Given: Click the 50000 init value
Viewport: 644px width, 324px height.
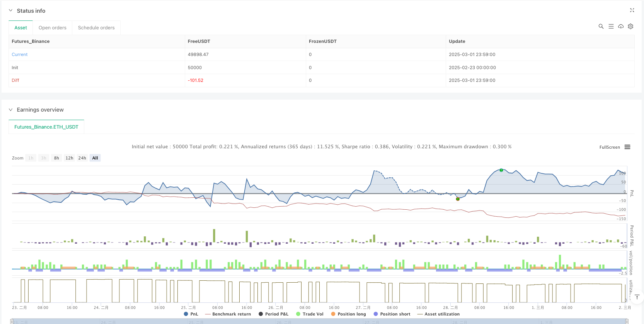Looking at the screenshot, I should click(x=195, y=68).
